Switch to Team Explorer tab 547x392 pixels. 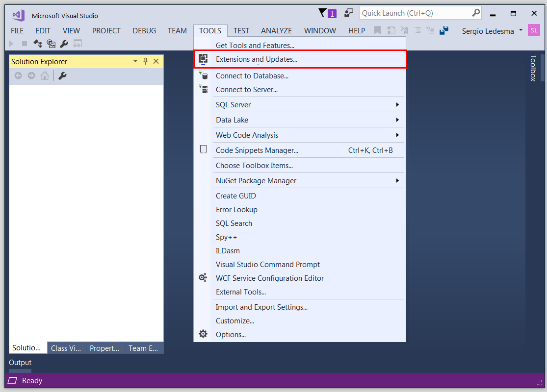click(143, 348)
